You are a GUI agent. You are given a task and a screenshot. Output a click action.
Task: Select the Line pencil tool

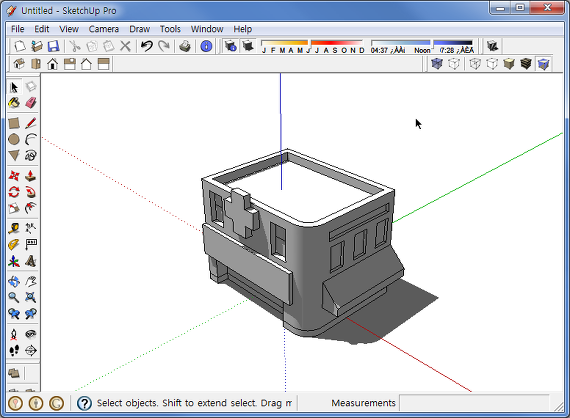pos(31,123)
